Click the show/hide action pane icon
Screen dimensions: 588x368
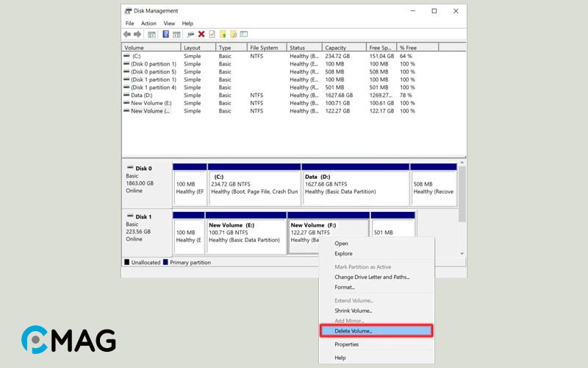[176, 35]
